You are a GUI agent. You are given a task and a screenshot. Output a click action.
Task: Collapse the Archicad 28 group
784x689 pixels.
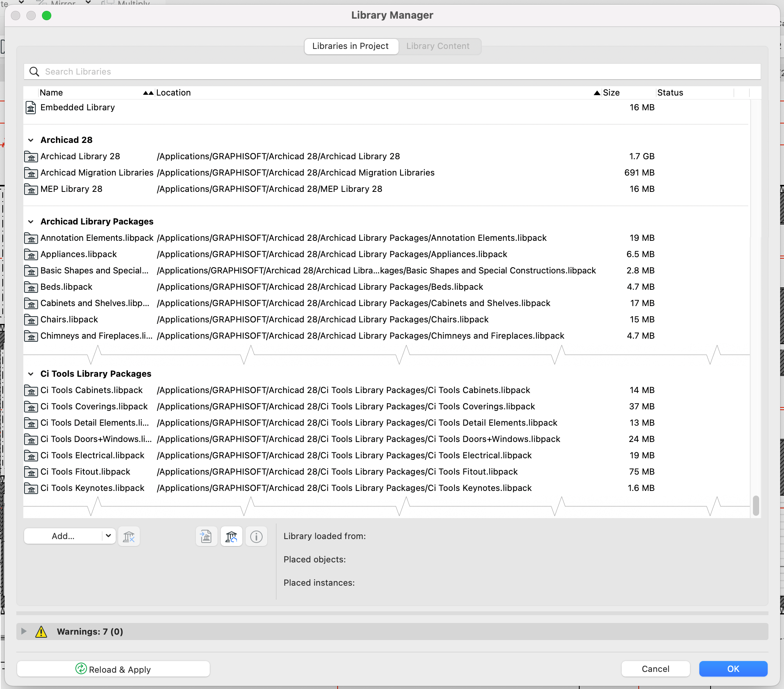point(31,140)
